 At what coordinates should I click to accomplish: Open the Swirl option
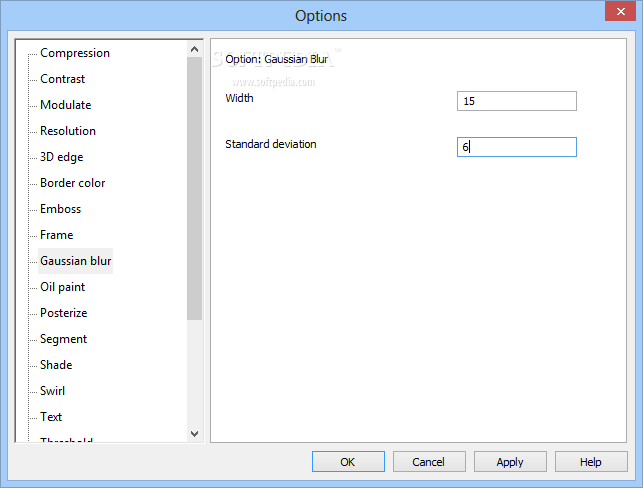click(52, 391)
